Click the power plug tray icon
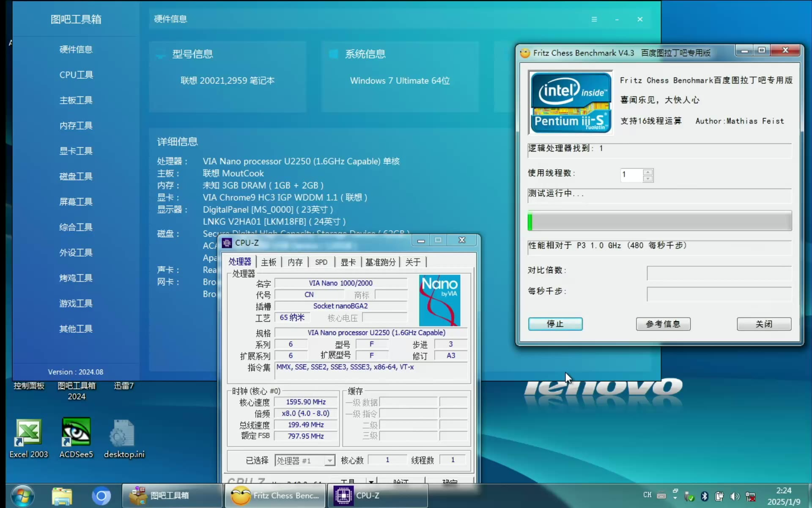 pyautogui.click(x=719, y=496)
